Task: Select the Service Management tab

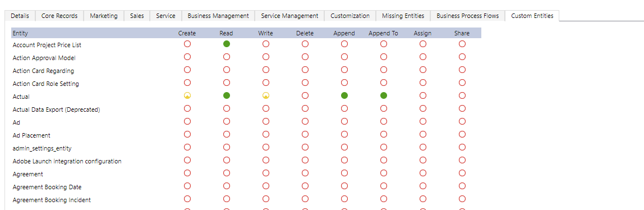Action: 289,16
